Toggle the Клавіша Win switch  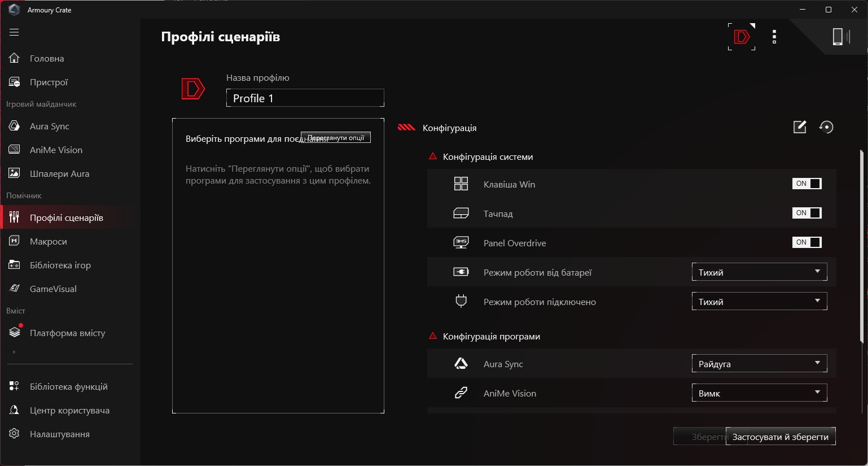[x=807, y=184]
